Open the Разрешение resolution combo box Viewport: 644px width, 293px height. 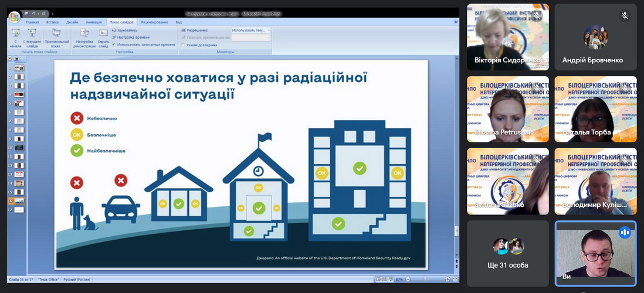pos(251,30)
